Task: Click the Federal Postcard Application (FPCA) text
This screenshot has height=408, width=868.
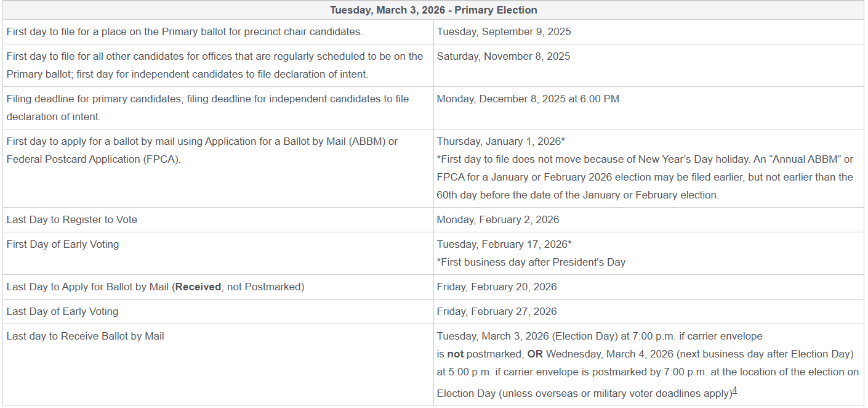Action: coord(94,159)
